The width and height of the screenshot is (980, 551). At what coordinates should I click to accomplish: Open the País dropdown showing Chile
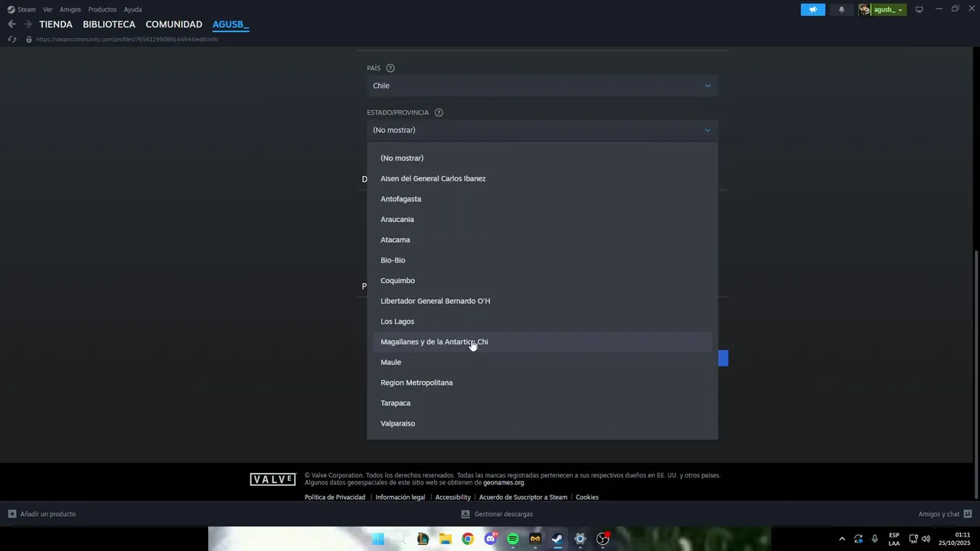pyautogui.click(x=542, y=86)
